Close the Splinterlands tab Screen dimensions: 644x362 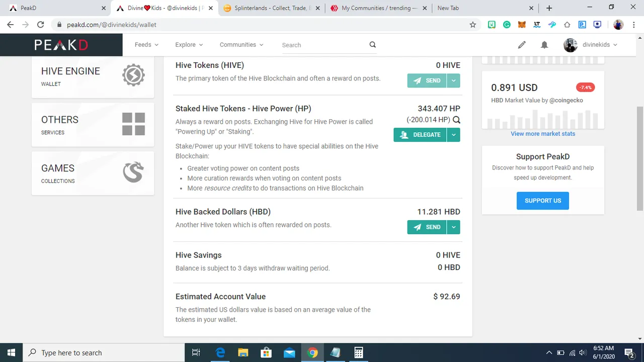(318, 8)
